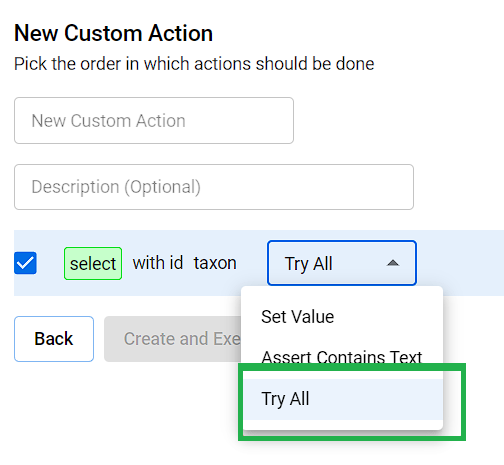Screen dimensions: 504x465
Task: Select the highlighted Try All list option
Action: pyautogui.click(x=343, y=399)
